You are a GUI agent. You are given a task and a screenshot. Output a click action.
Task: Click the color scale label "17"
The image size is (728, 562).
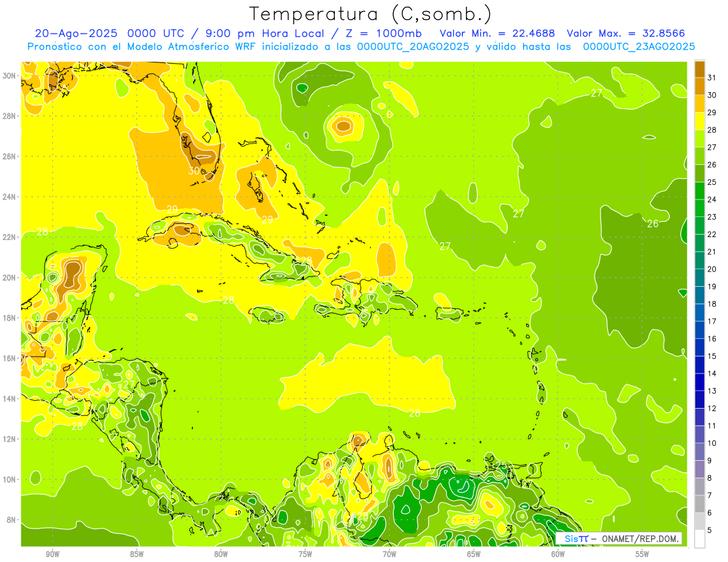pyautogui.click(x=712, y=321)
